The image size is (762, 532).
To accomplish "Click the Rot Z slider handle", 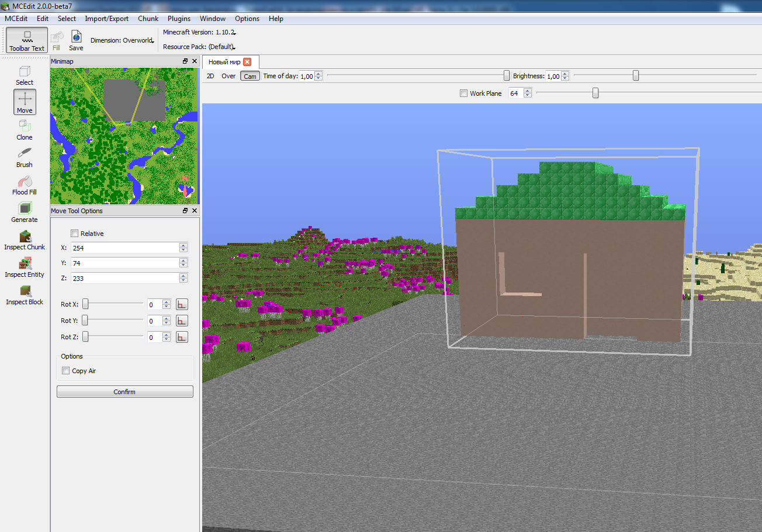I will (x=85, y=336).
